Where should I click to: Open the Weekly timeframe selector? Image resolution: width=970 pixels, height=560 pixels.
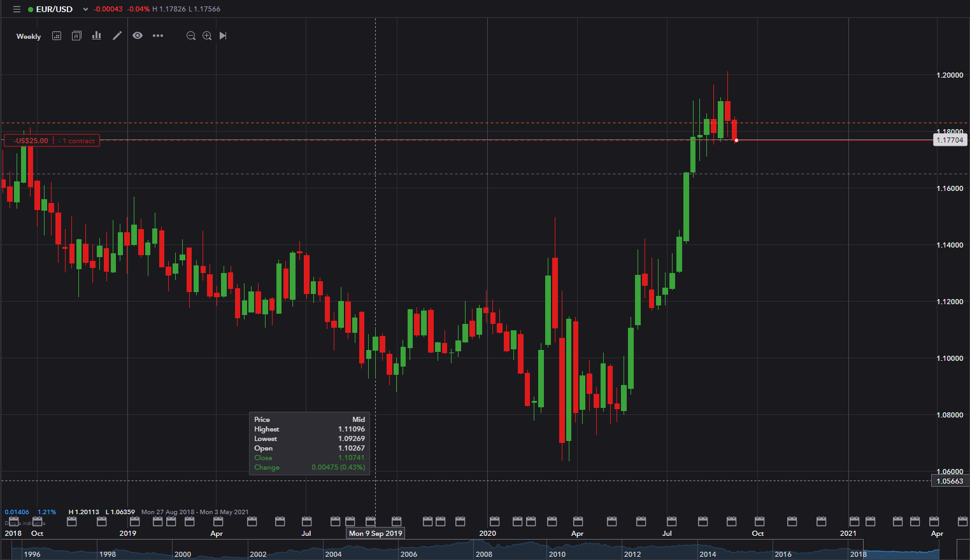(29, 37)
